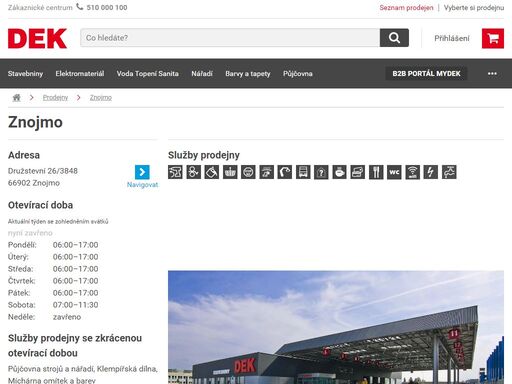Click Vyberte si prodejnu link

[474, 8]
